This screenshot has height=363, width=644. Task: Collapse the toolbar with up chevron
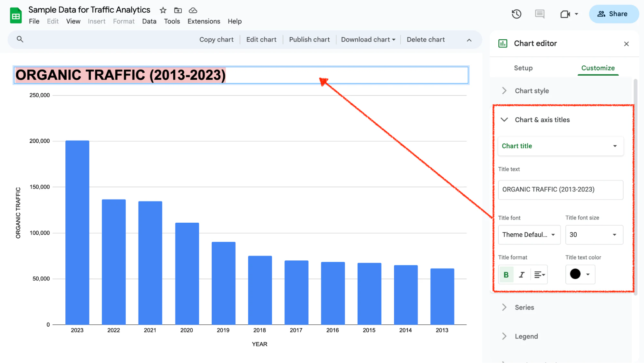coord(469,40)
